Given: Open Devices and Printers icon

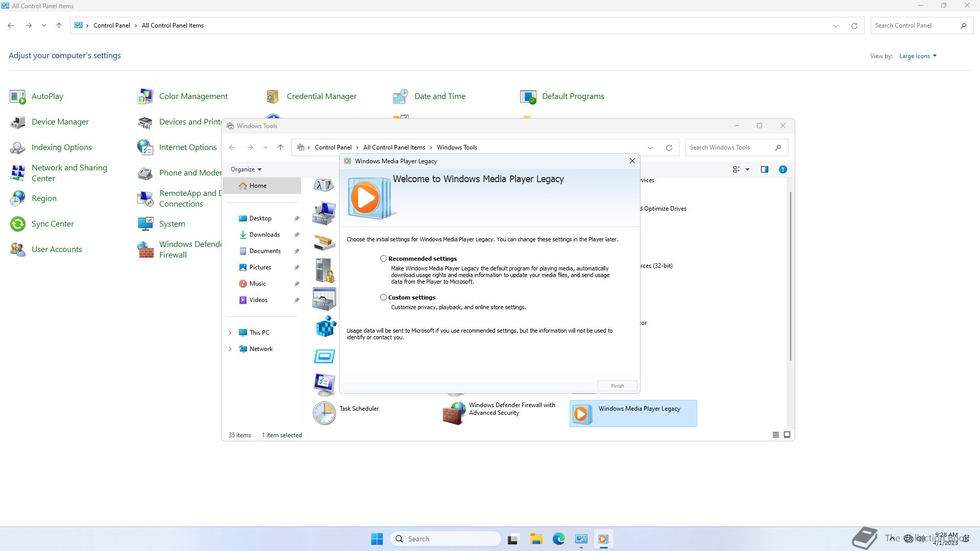Looking at the screenshot, I should tap(145, 122).
